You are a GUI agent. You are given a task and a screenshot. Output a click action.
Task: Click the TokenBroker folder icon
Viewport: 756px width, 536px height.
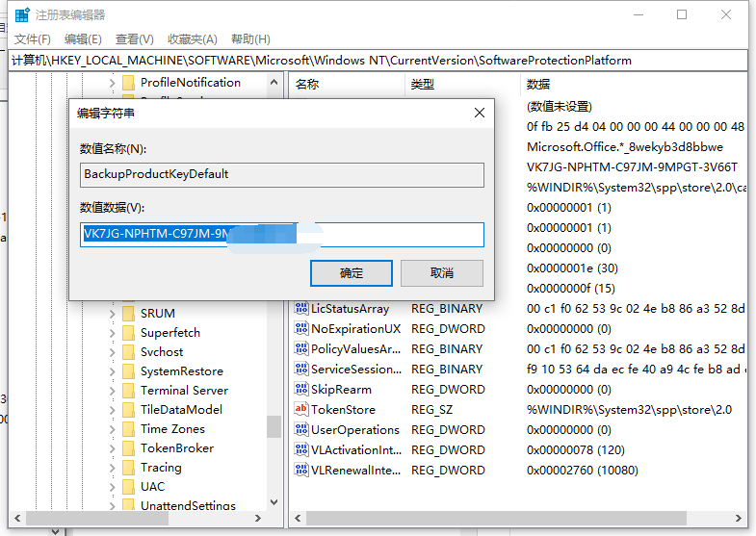tap(128, 447)
